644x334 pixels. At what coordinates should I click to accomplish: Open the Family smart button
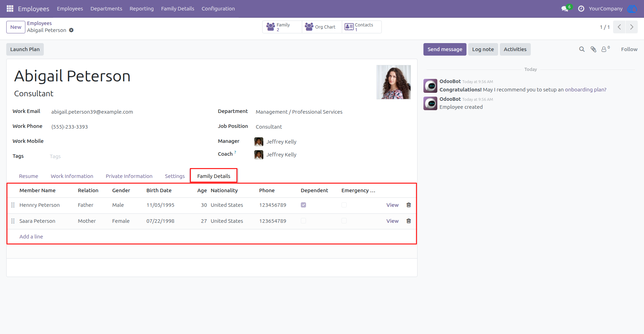(x=282, y=27)
